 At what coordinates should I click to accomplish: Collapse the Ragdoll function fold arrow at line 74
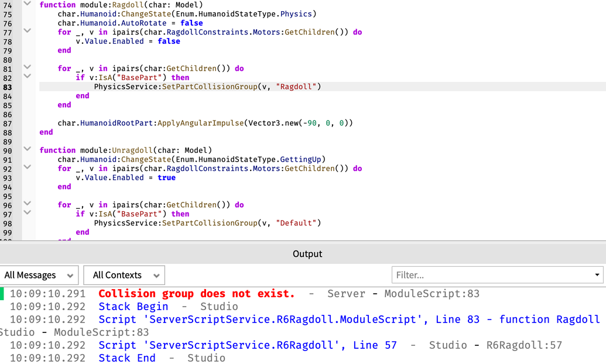coord(27,4)
